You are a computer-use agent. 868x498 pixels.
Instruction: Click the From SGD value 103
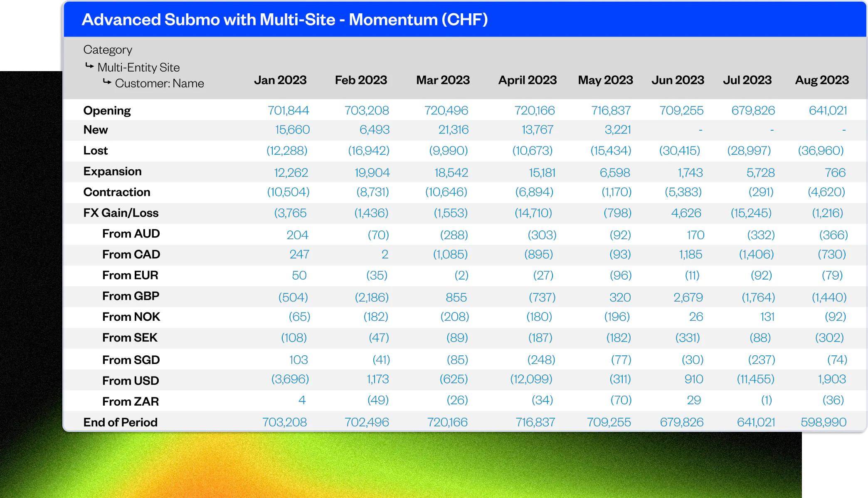pyautogui.click(x=298, y=360)
